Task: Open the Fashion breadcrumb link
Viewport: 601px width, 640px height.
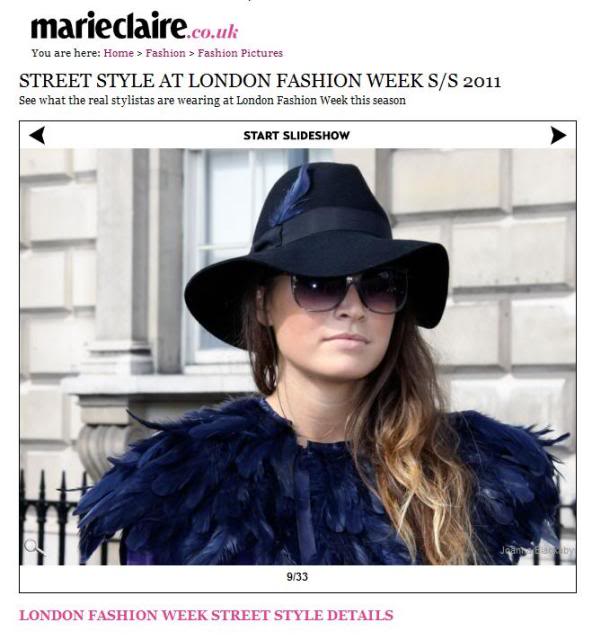Action: pyautogui.click(x=165, y=53)
